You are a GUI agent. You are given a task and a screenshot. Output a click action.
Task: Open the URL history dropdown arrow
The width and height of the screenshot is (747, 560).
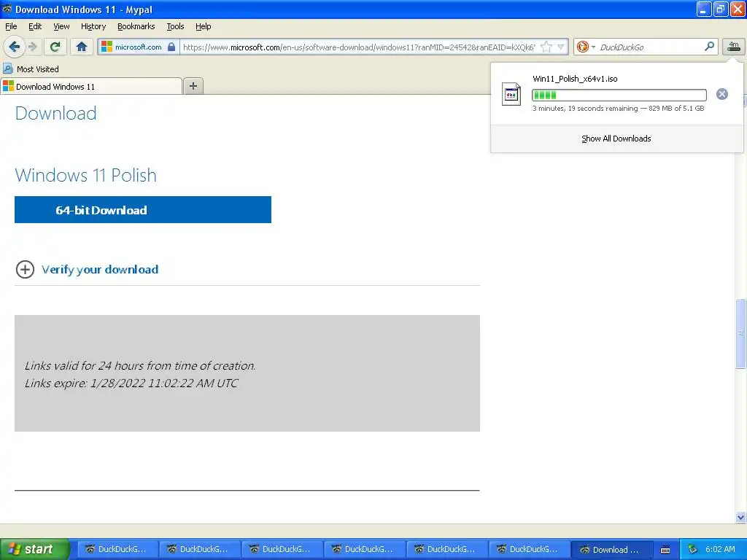(x=561, y=47)
